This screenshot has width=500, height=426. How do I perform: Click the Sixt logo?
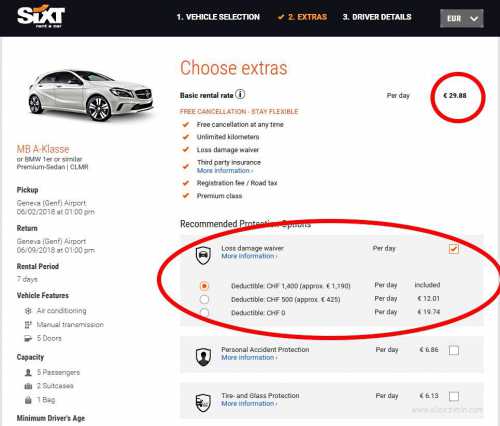coord(41,17)
